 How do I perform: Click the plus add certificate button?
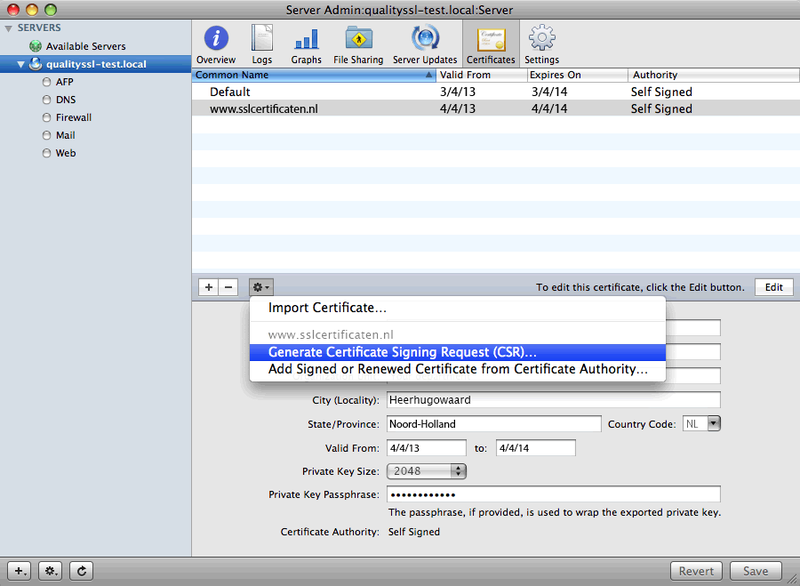coord(209,287)
